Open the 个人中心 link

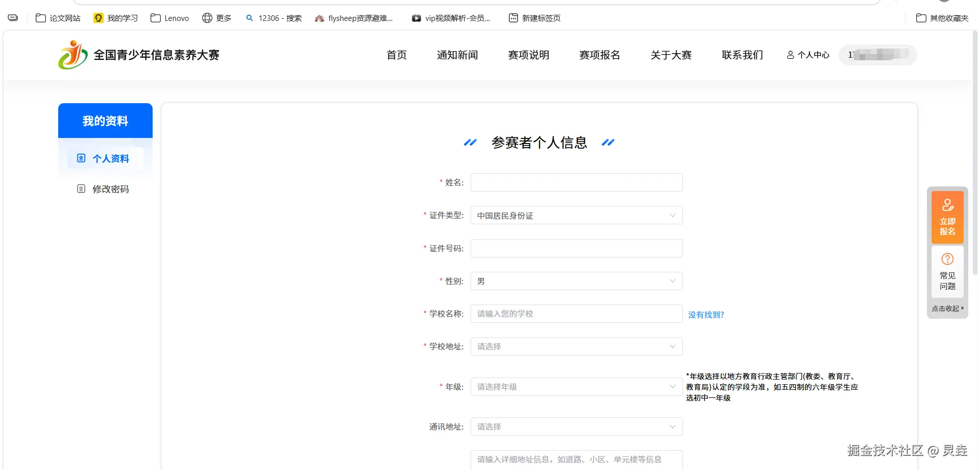pos(808,55)
